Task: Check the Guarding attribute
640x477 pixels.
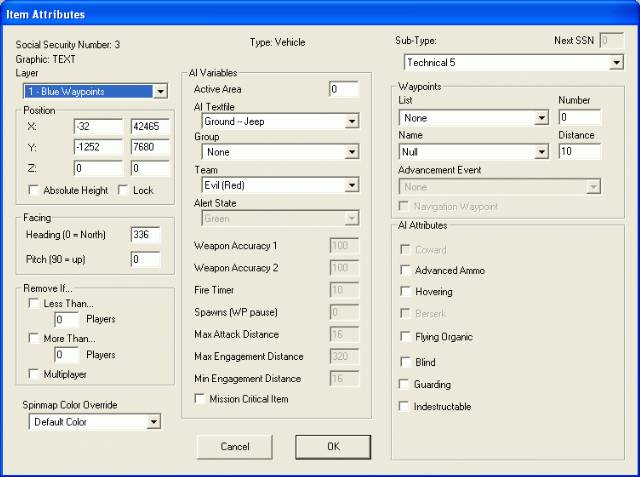Action: pyautogui.click(x=404, y=384)
